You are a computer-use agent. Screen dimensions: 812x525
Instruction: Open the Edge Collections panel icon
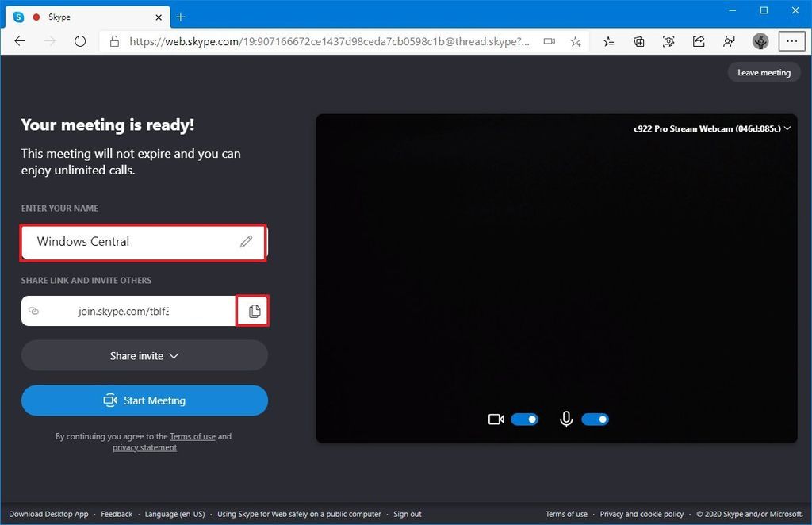638,41
